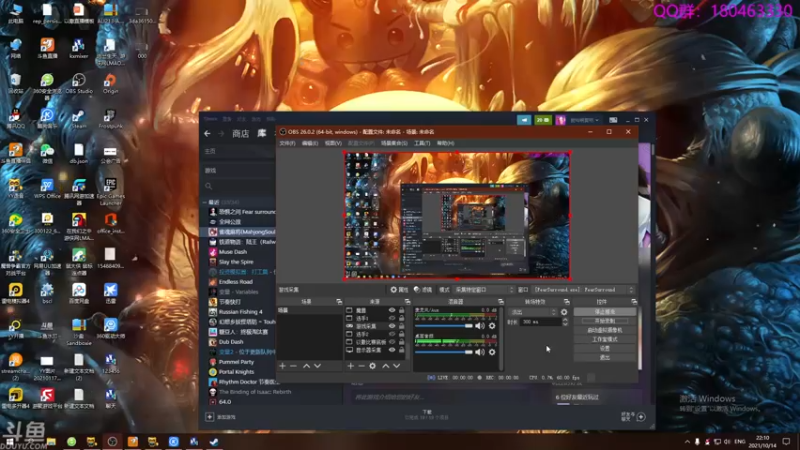
Task: Click the transition duration 300 ms field
Action: [540, 322]
